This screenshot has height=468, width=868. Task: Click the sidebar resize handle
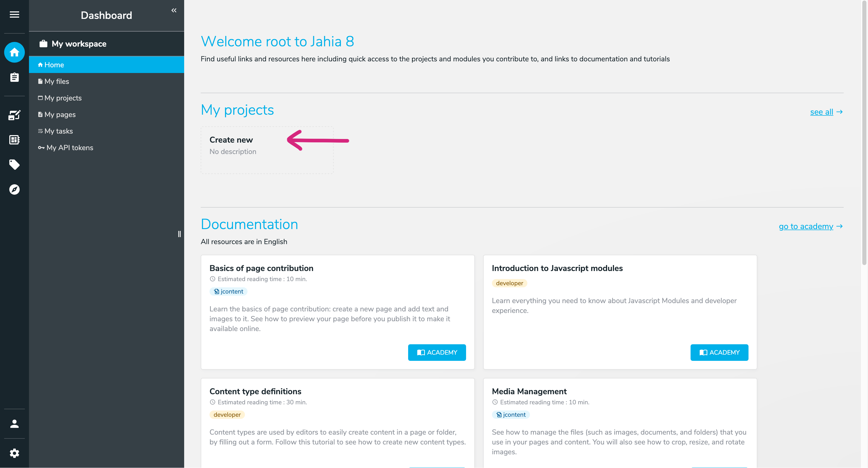(x=179, y=234)
